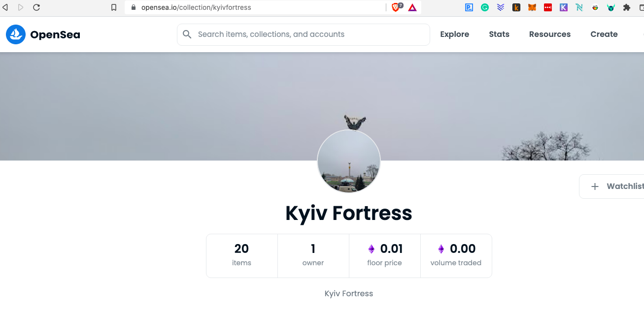Open the Resources menu
Viewport: 644px width, 311px height.
pyautogui.click(x=550, y=34)
